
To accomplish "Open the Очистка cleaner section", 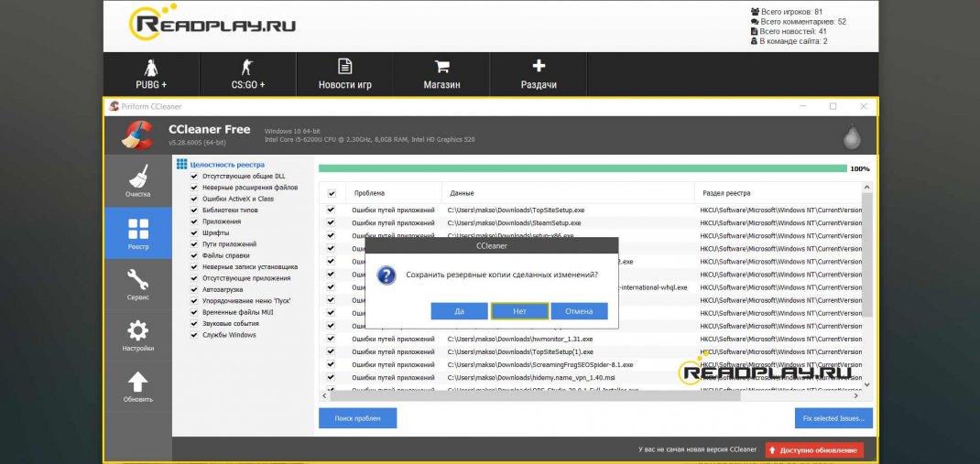I will pyautogui.click(x=137, y=181).
